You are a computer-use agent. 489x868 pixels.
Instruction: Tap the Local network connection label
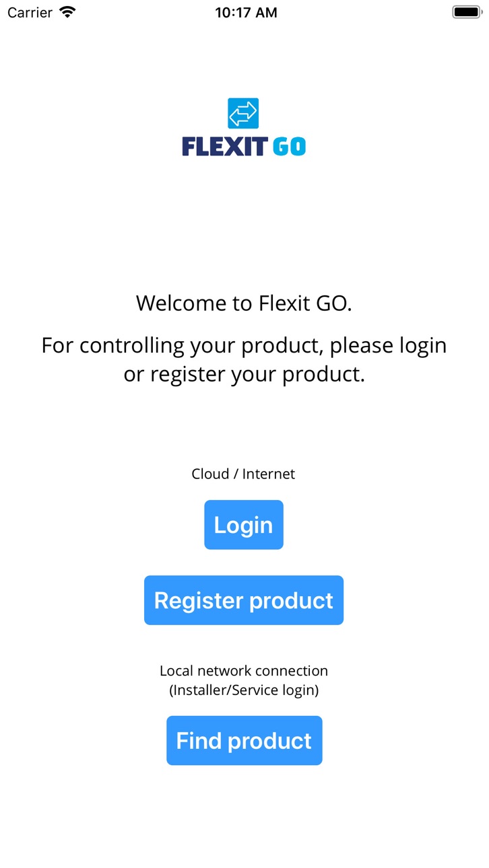(x=244, y=671)
